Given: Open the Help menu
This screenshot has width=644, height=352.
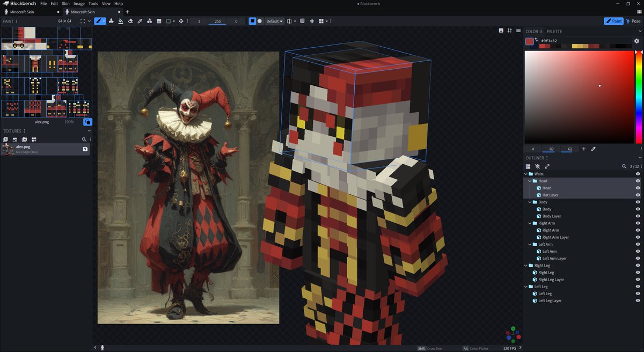Looking at the screenshot, I should (x=119, y=4).
